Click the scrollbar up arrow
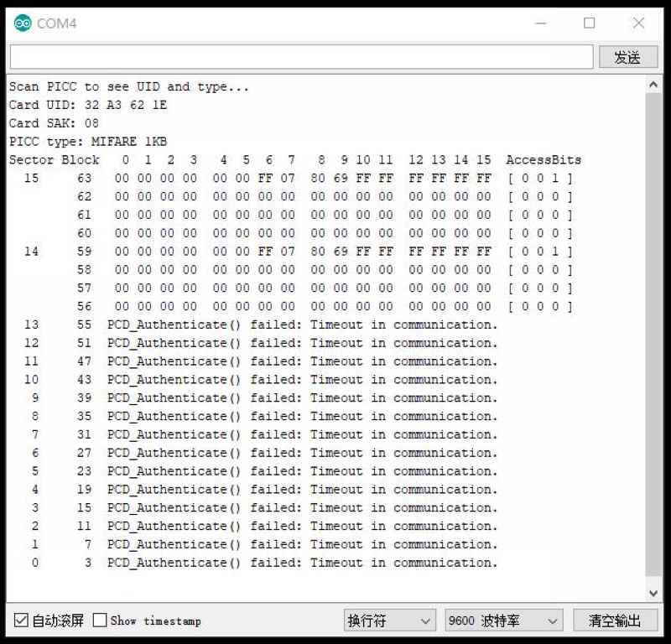Screen dimensions: 671x644 (653, 85)
